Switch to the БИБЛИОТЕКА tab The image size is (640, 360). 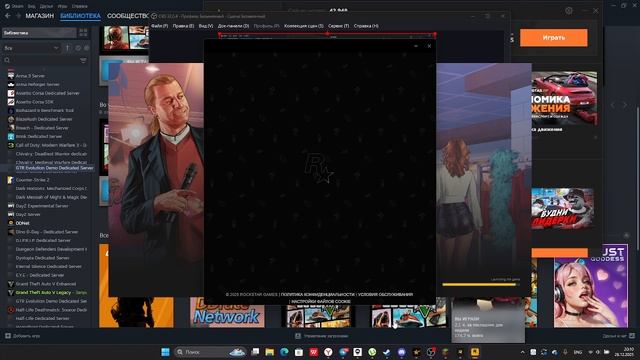80,16
